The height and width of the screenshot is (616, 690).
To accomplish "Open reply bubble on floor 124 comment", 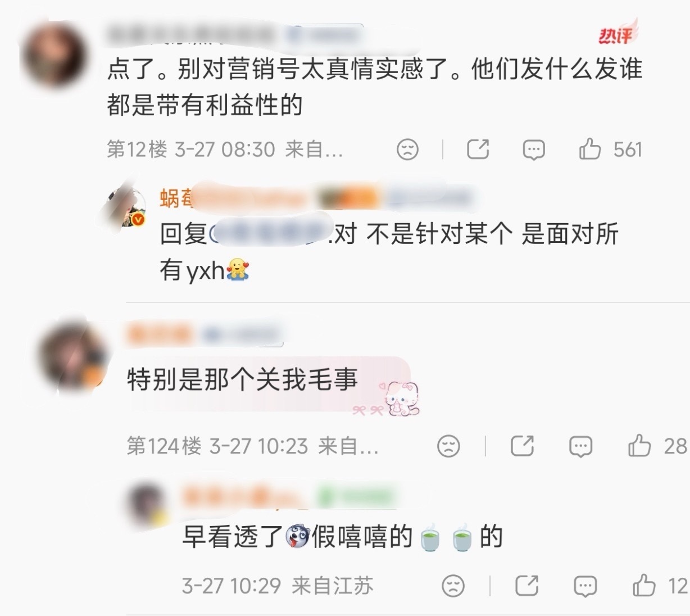I will tap(580, 447).
